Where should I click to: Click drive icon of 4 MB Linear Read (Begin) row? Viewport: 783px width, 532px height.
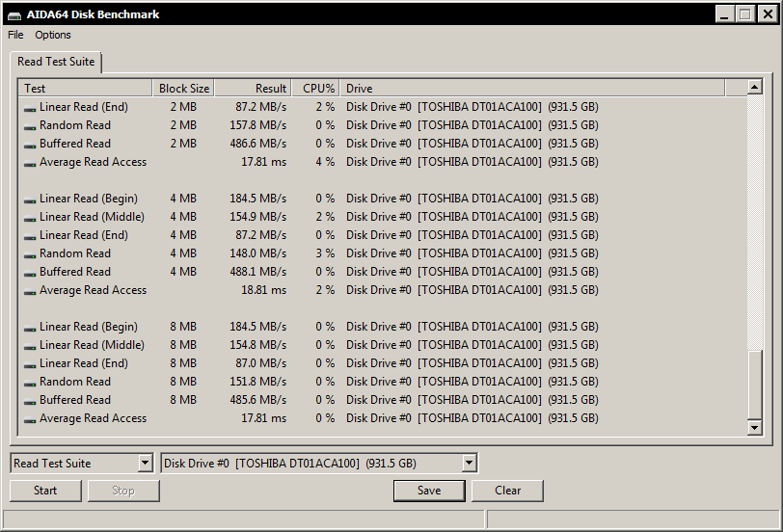(30, 200)
